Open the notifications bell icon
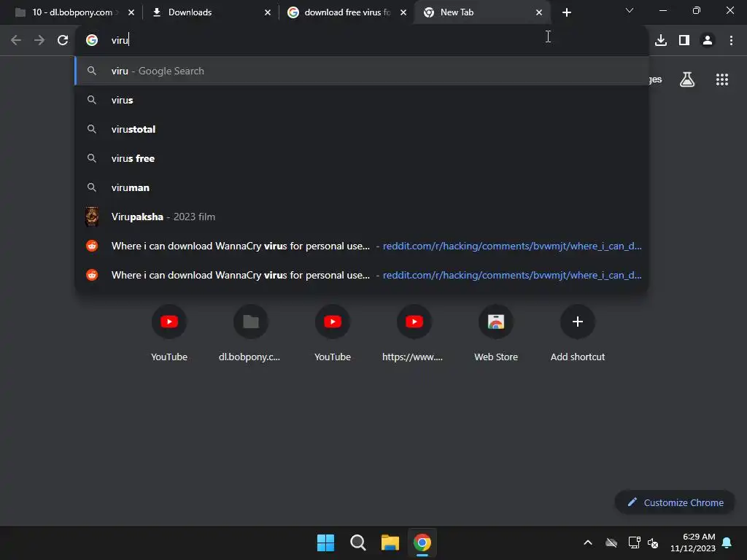Viewport: 747px width, 560px height. click(727, 542)
